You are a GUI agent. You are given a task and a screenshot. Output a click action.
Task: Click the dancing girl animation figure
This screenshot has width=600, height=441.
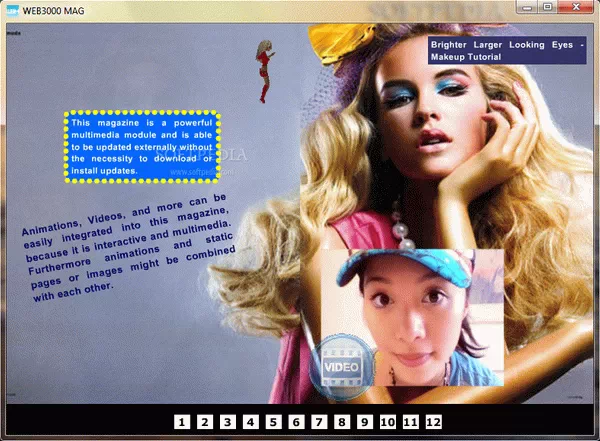pyautogui.click(x=266, y=68)
